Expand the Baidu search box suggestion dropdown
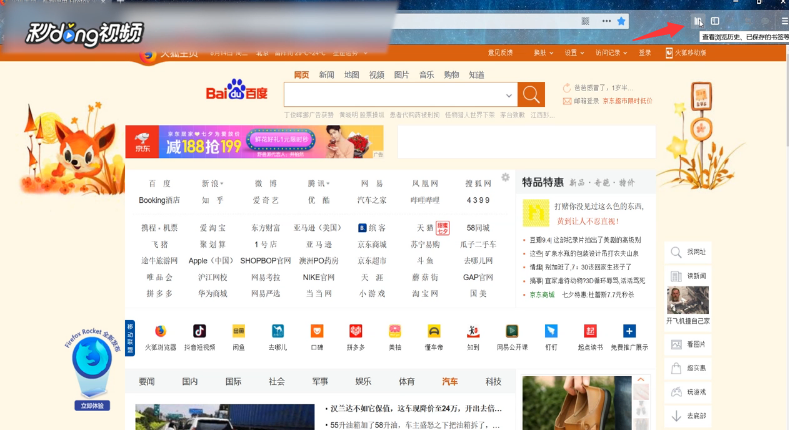Viewport: 789px width, 430px height. coord(509,95)
